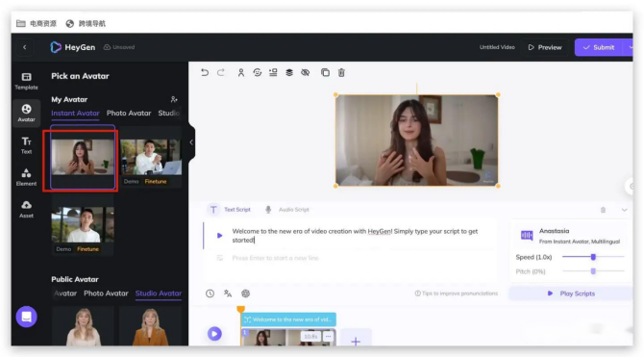Screen dimensions: 644x357
Task: Open the Element panel in sidebar
Action: (26, 177)
